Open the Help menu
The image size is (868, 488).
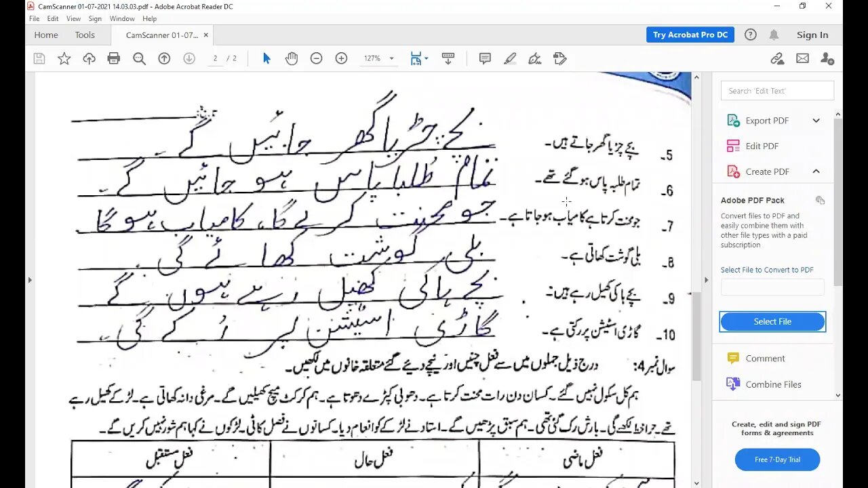pyautogui.click(x=149, y=19)
